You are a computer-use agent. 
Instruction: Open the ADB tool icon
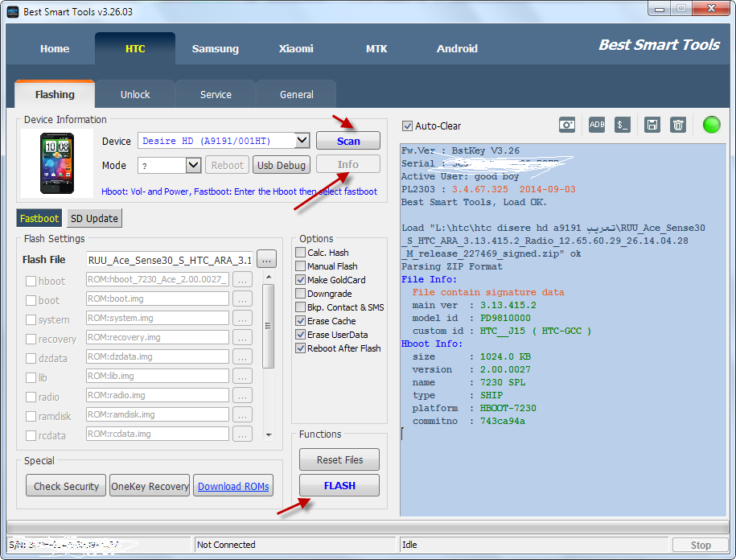click(597, 125)
